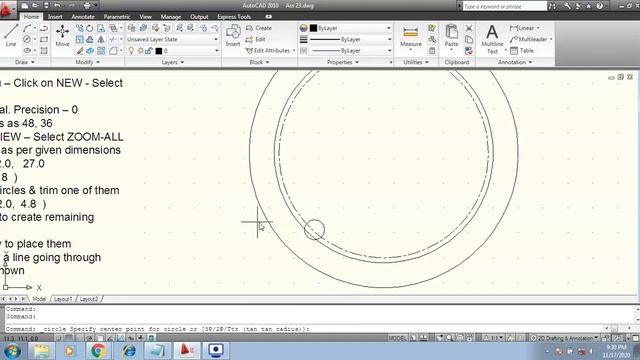Toggle the layer on/off light bulb
The width and height of the screenshot is (640, 360).
[x=131, y=51]
